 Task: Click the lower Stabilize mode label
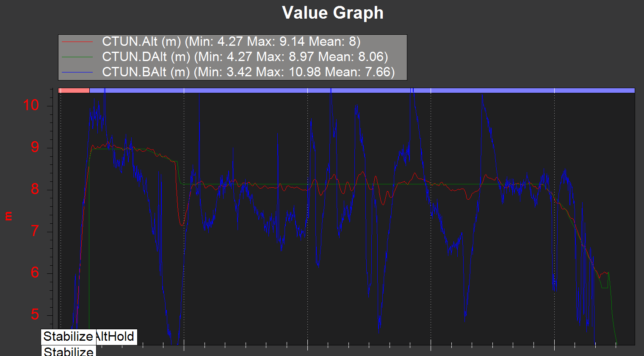coord(68,351)
